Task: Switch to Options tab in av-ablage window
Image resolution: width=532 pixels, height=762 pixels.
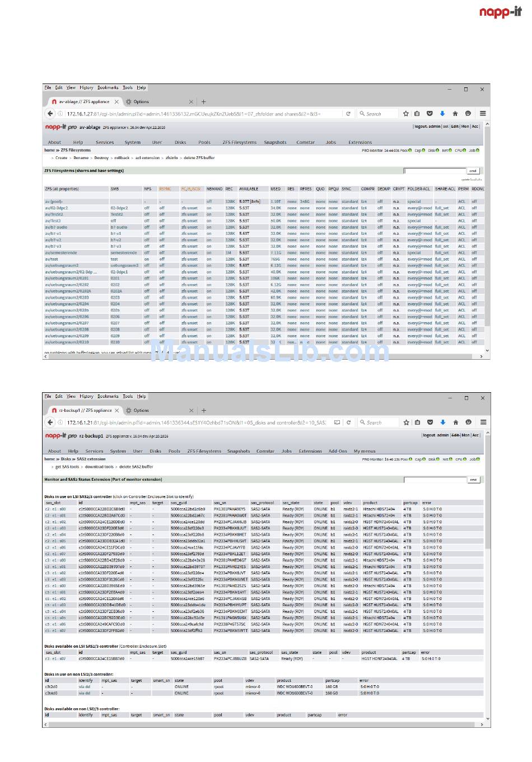Action: pos(141,102)
